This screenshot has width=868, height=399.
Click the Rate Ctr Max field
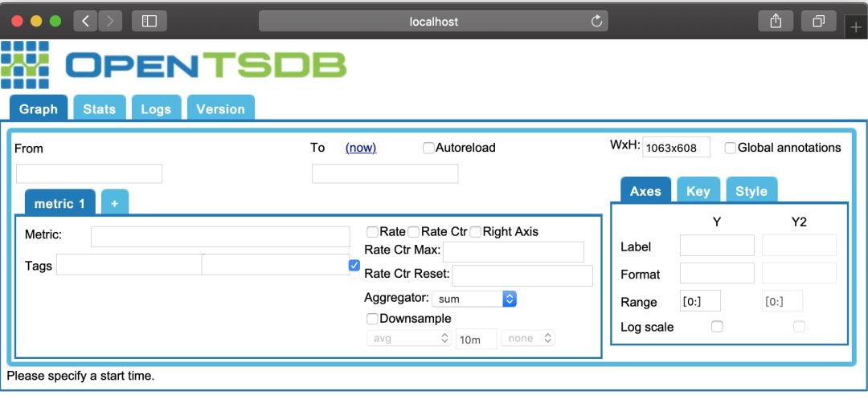pyautogui.click(x=513, y=251)
